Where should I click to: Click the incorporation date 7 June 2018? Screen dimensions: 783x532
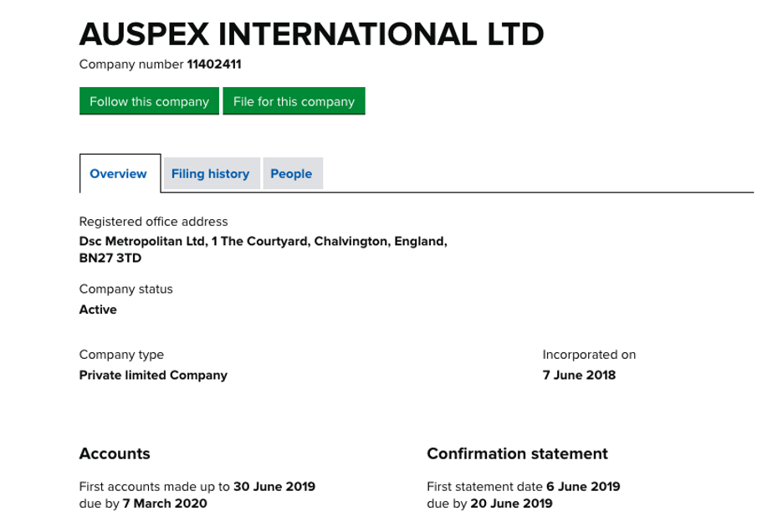pyautogui.click(x=578, y=375)
